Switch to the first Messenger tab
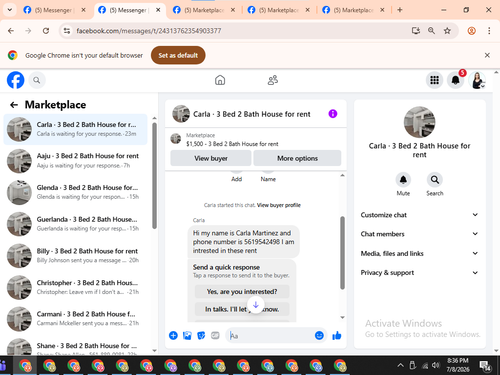This screenshot has width=500, height=375. click(x=55, y=10)
